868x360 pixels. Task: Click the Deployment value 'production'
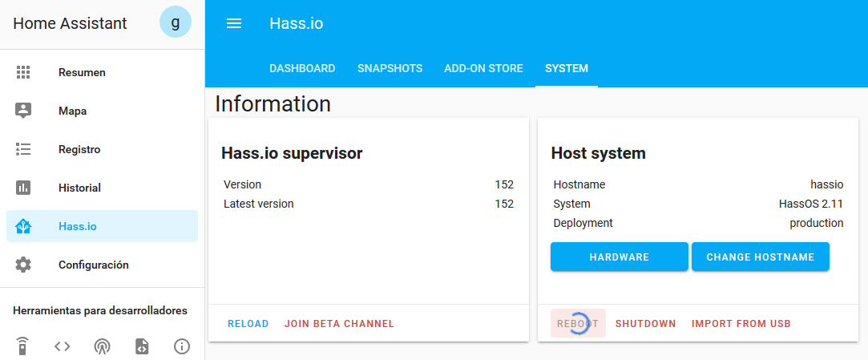(x=817, y=223)
